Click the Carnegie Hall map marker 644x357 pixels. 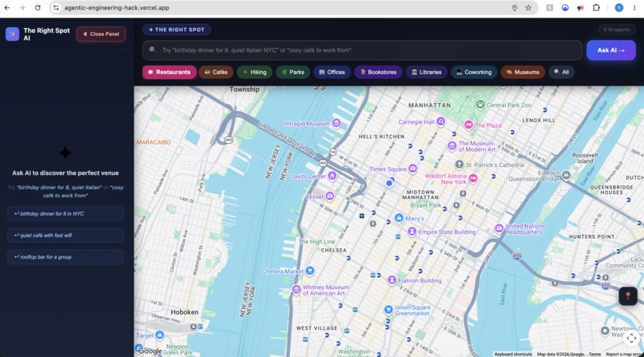[x=441, y=121]
